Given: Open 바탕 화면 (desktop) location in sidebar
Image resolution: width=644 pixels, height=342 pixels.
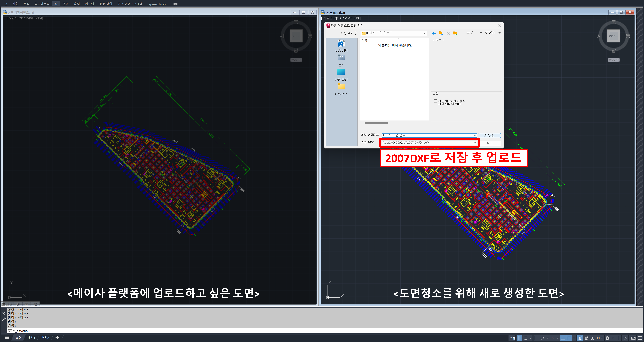Looking at the screenshot, I should pos(341,75).
